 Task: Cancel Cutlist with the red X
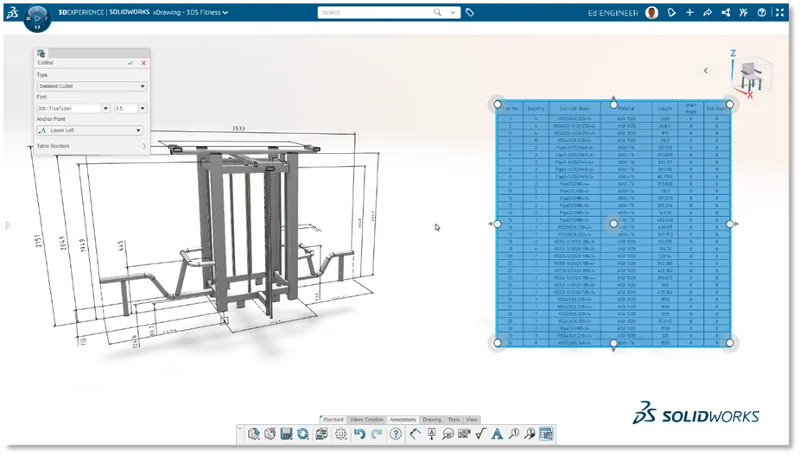point(143,62)
